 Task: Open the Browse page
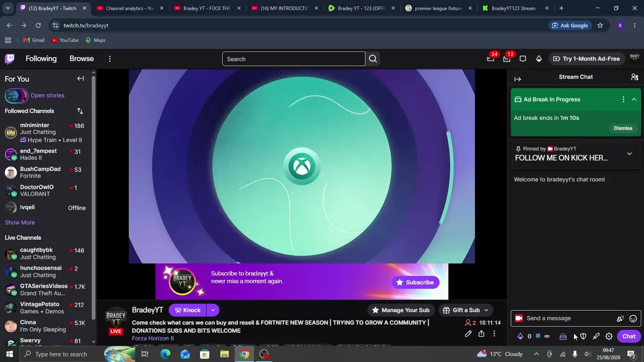coord(82,59)
